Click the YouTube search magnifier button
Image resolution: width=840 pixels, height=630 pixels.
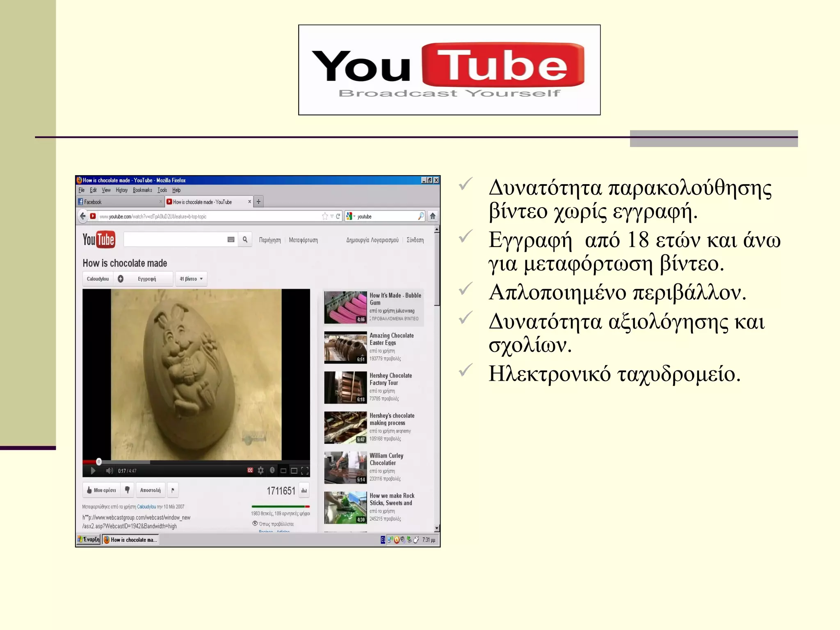(245, 240)
